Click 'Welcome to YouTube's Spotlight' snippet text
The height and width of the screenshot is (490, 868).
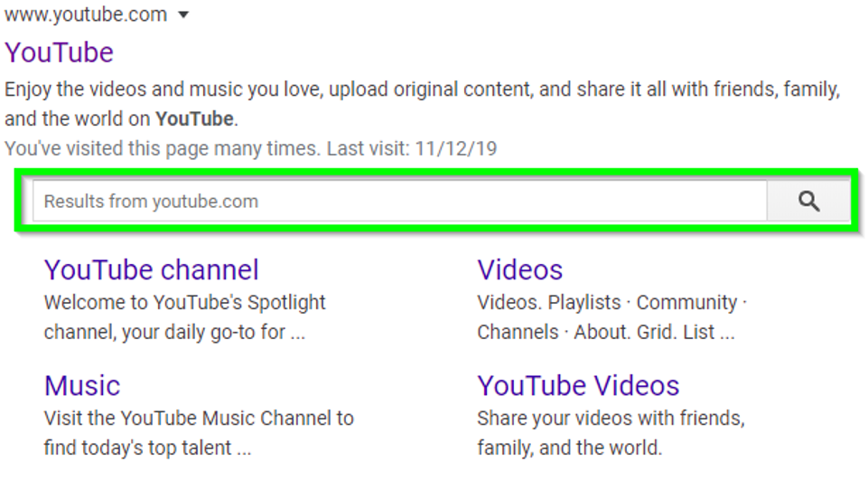point(185,303)
